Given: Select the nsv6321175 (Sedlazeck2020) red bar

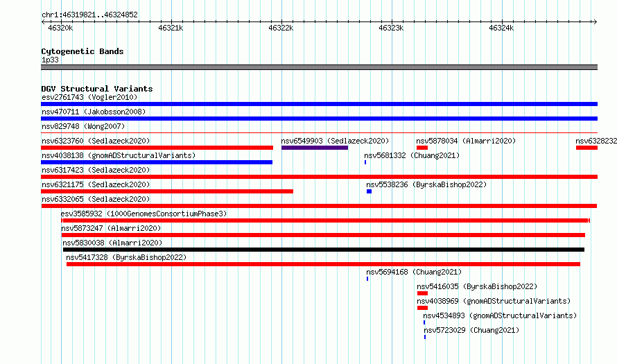Looking at the screenshot, I should (167, 191).
